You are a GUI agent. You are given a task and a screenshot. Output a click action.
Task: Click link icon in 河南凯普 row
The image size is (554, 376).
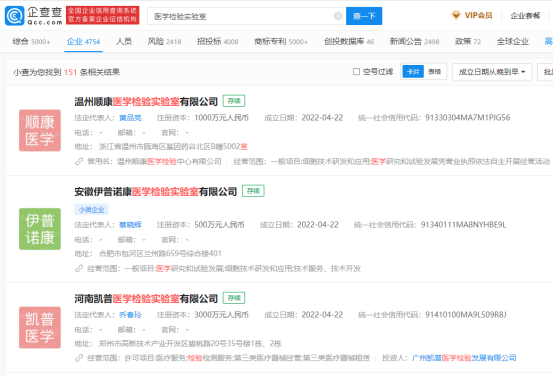(x=79, y=358)
